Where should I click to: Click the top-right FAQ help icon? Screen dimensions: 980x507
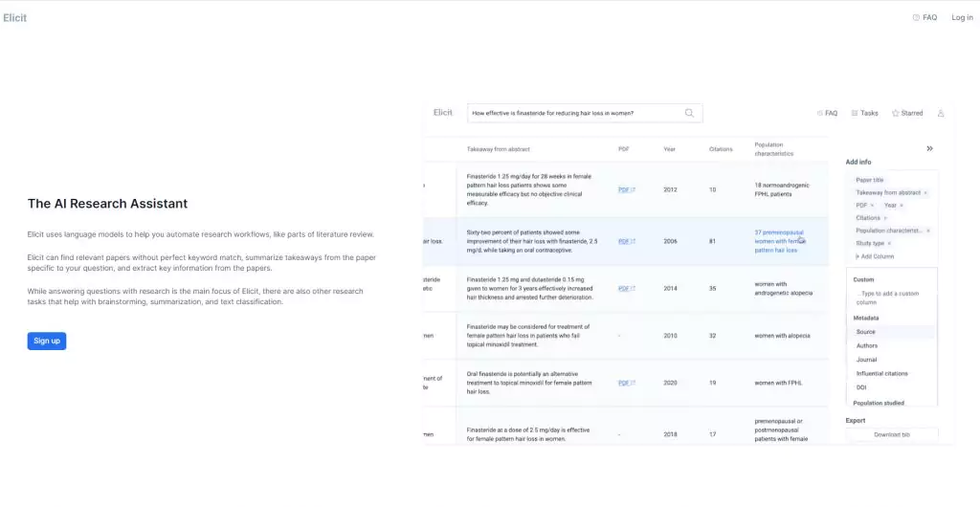(x=916, y=17)
